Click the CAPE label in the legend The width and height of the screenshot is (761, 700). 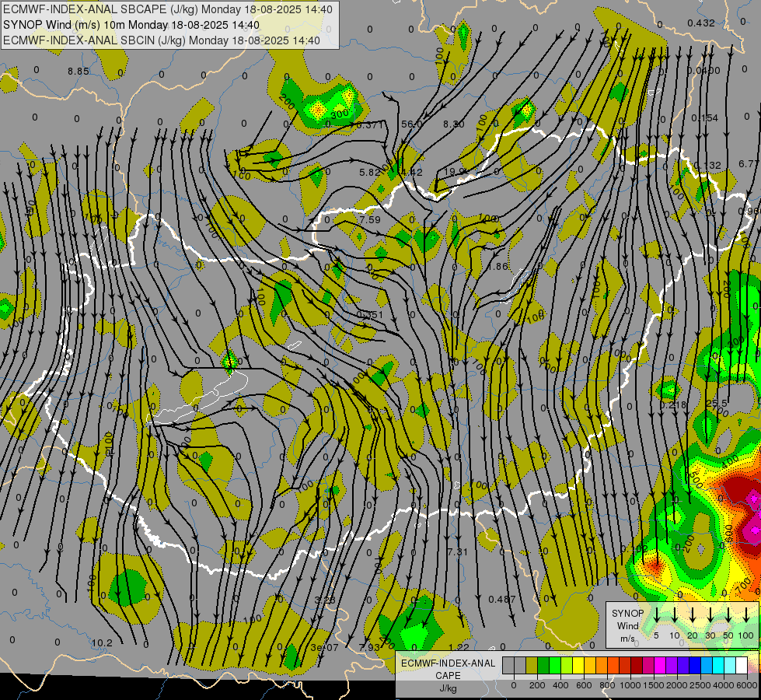point(448,676)
